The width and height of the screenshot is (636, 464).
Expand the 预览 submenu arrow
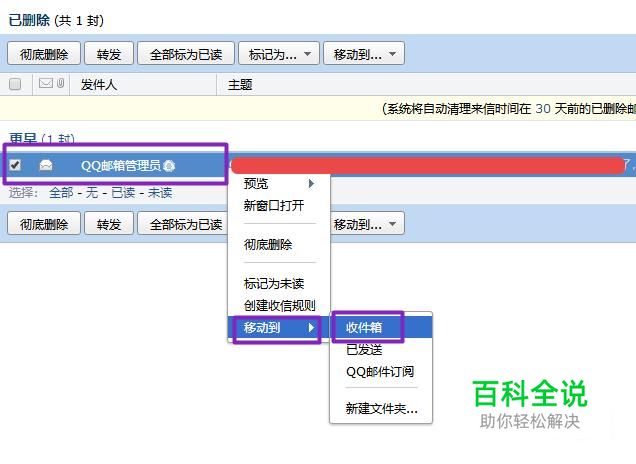(311, 184)
